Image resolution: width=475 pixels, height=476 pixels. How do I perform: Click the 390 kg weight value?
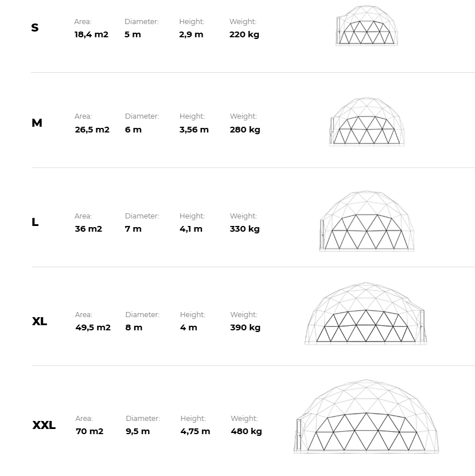(x=246, y=327)
